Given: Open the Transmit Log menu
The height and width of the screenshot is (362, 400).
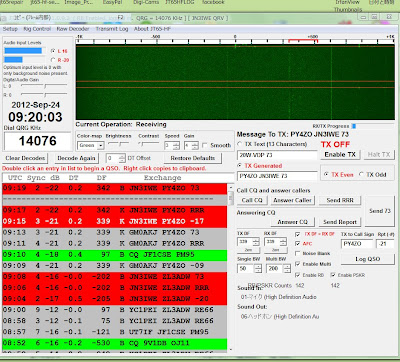Looking at the screenshot, I should [x=112, y=29].
